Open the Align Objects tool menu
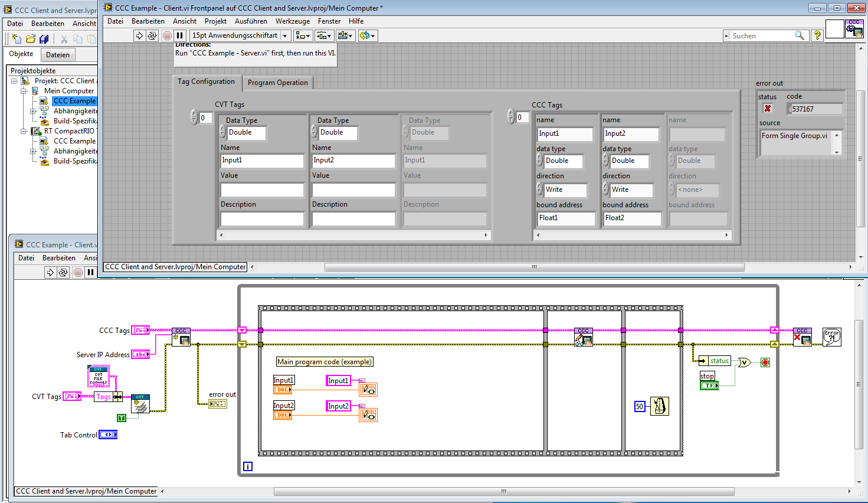This screenshot has width=868, height=503. (x=303, y=35)
